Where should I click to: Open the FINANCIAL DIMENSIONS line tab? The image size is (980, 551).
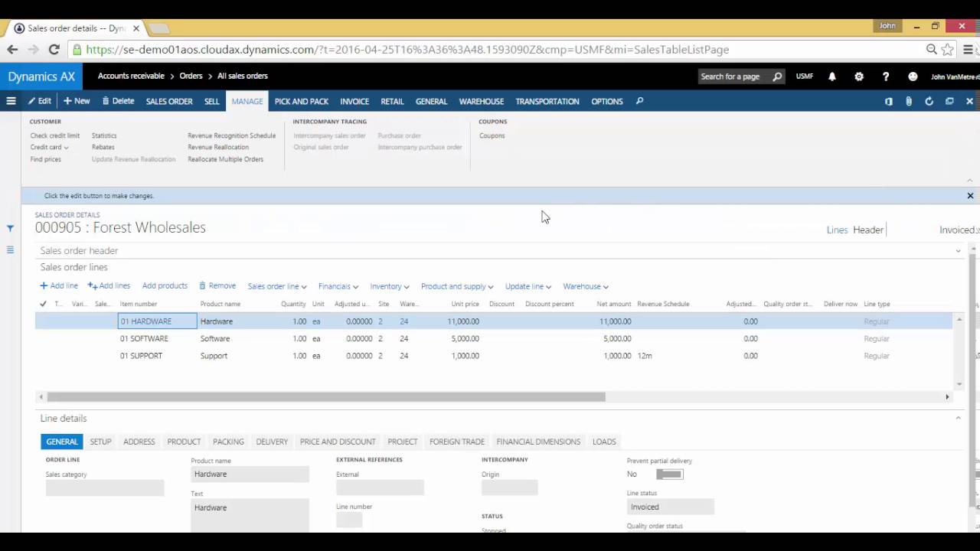coord(538,442)
